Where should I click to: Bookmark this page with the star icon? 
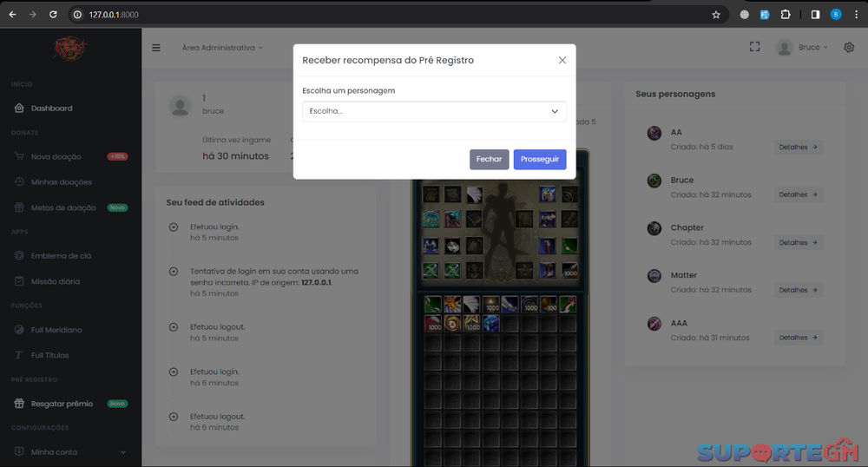tap(716, 15)
